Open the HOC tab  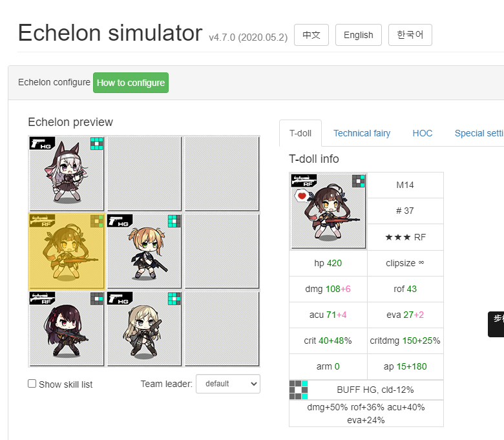click(x=423, y=133)
